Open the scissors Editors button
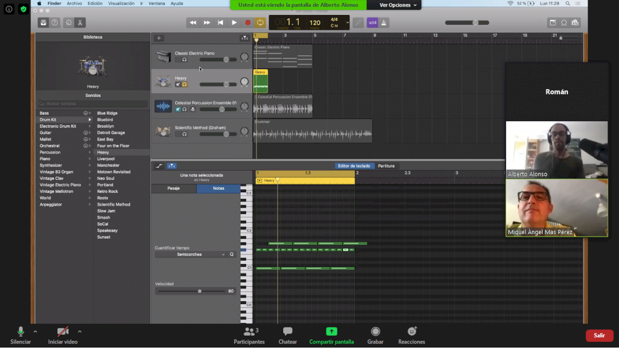 [80, 23]
